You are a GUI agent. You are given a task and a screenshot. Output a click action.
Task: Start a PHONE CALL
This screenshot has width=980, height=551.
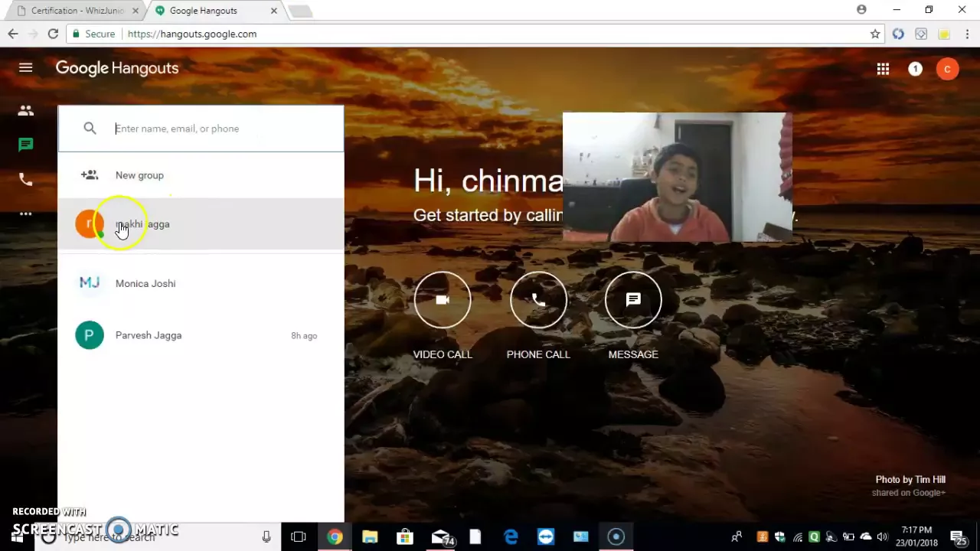(538, 300)
